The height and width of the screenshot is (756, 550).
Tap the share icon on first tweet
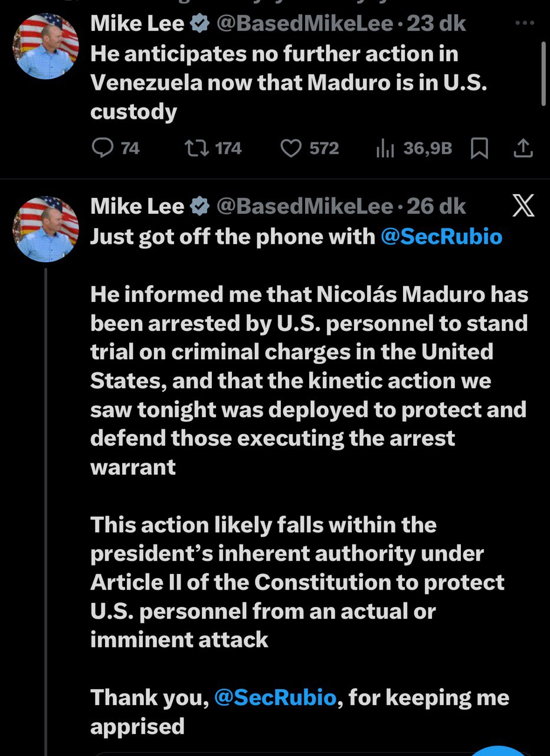(522, 149)
